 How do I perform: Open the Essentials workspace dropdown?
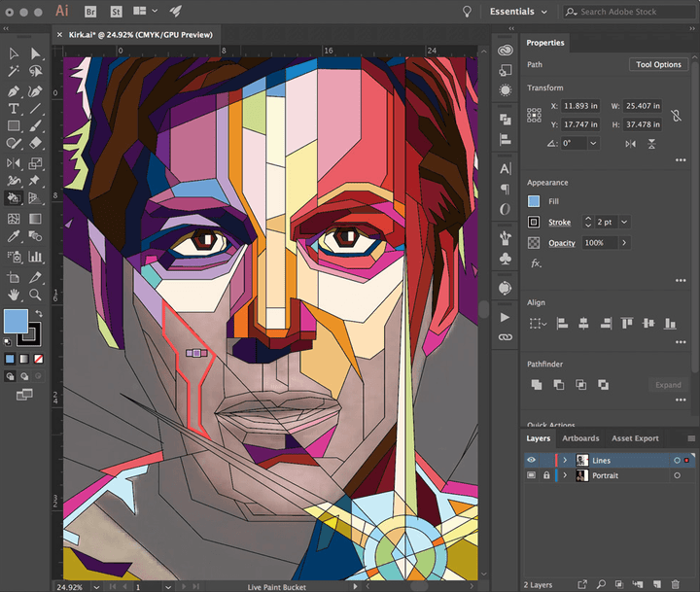pyautogui.click(x=518, y=12)
